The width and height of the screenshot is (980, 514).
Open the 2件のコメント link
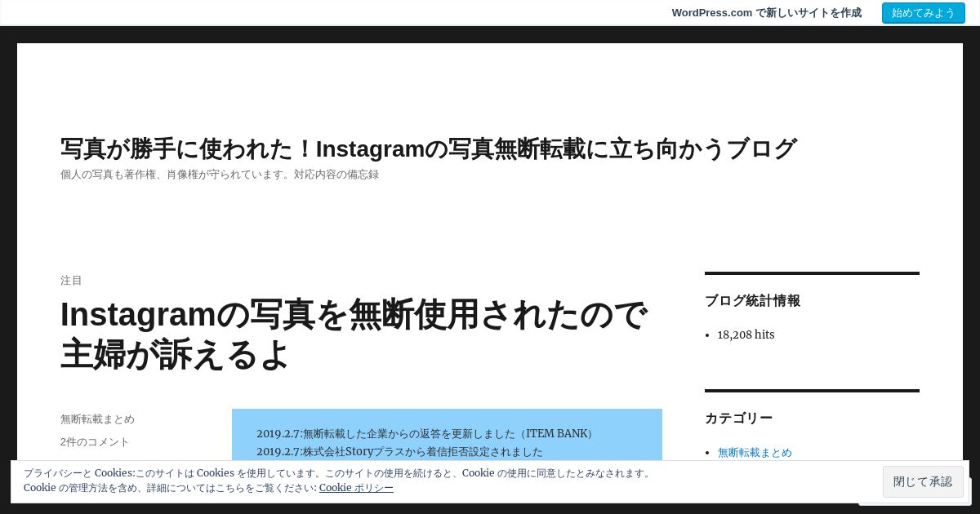95,442
